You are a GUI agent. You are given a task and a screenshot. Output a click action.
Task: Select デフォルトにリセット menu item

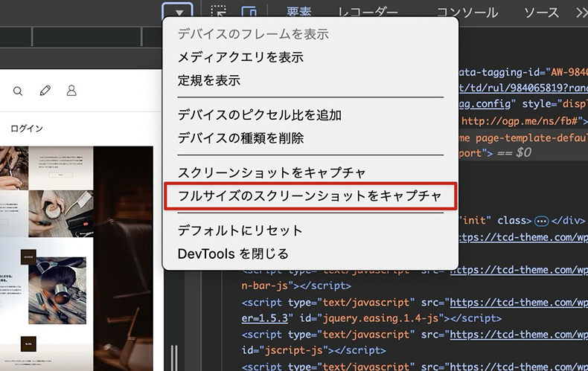click(x=310, y=230)
